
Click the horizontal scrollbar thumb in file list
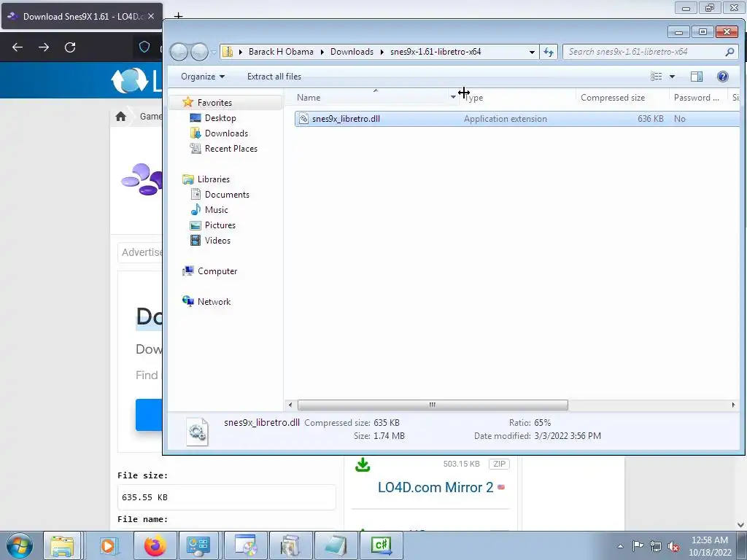click(x=433, y=405)
